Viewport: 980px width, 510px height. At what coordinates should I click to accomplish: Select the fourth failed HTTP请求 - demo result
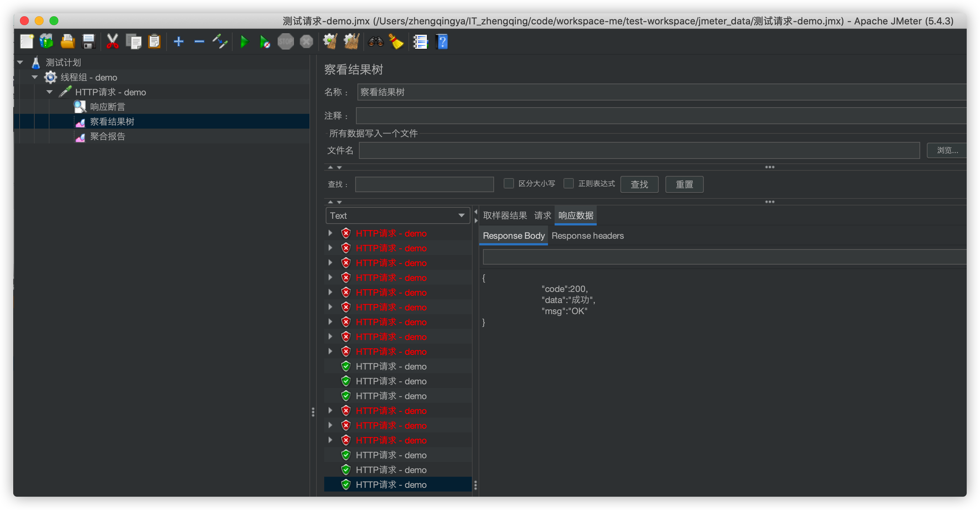[391, 278]
